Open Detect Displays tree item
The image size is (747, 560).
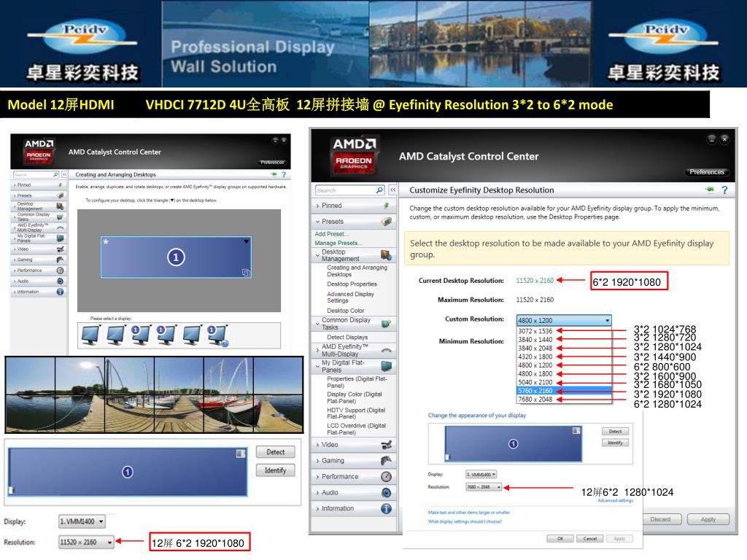tap(347, 337)
